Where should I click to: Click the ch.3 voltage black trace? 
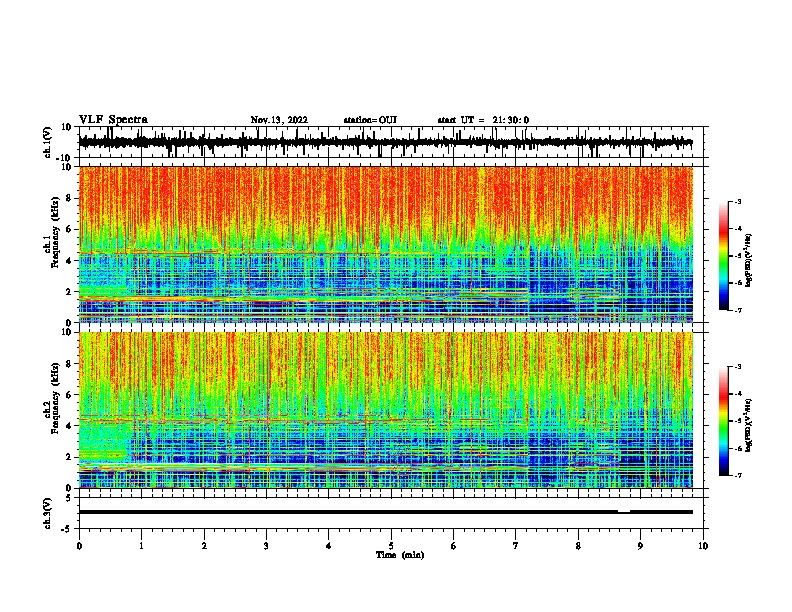(x=386, y=512)
